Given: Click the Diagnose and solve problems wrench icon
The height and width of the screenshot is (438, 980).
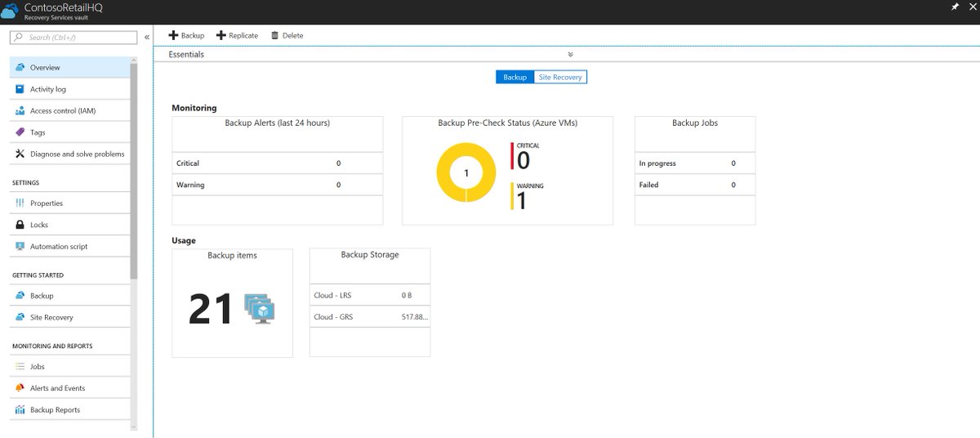Looking at the screenshot, I should tap(20, 154).
